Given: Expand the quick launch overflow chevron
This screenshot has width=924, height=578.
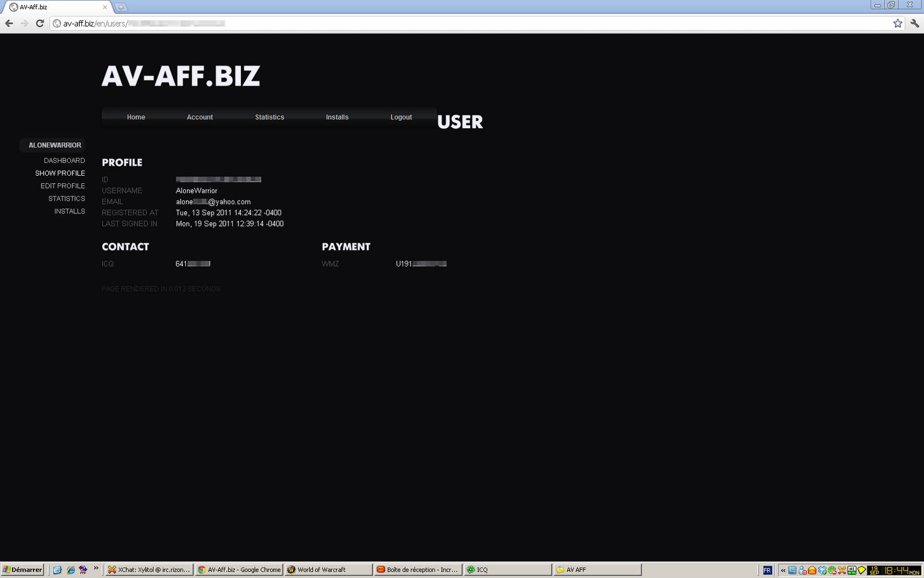Looking at the screenshot, I should [x=96, y=568].
